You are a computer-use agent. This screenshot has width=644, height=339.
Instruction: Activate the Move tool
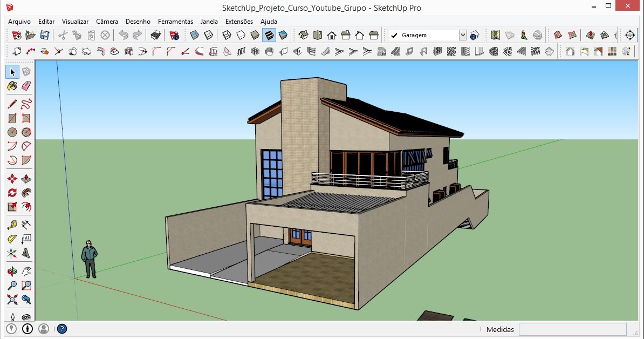[12, 179]
